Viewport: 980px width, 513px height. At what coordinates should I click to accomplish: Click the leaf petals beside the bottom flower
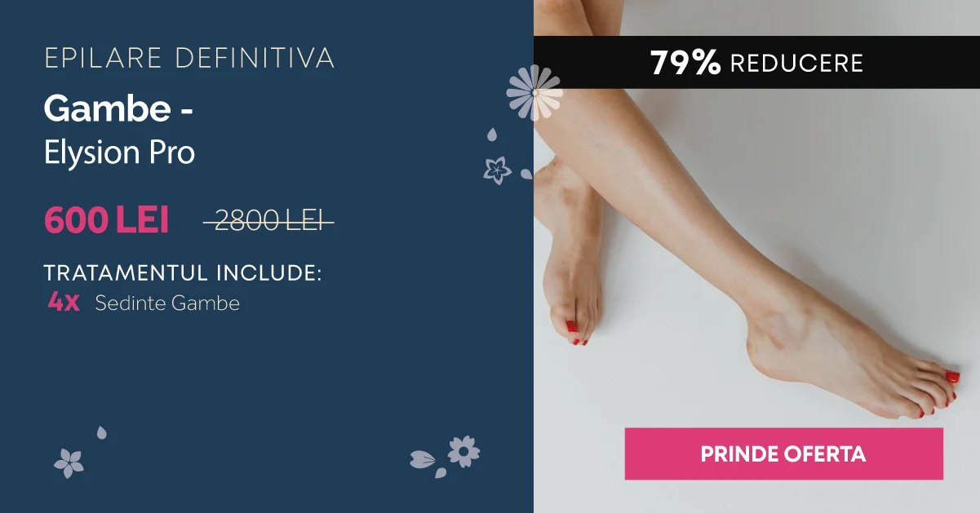point(428,463)
